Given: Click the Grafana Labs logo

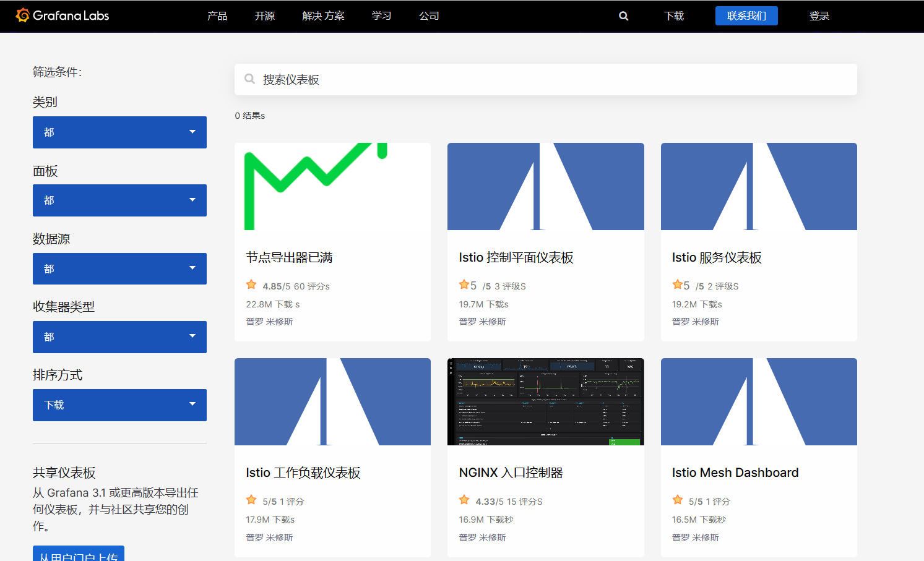Looking at the screenshot, I should [x=63, y=15].
